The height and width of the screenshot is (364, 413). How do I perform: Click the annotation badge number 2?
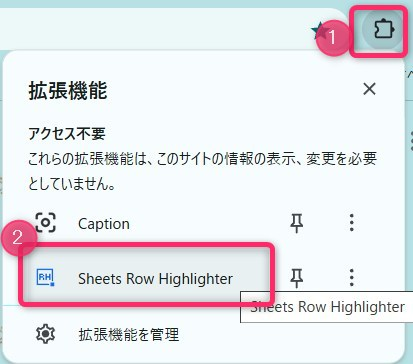[x=18, y=238]
